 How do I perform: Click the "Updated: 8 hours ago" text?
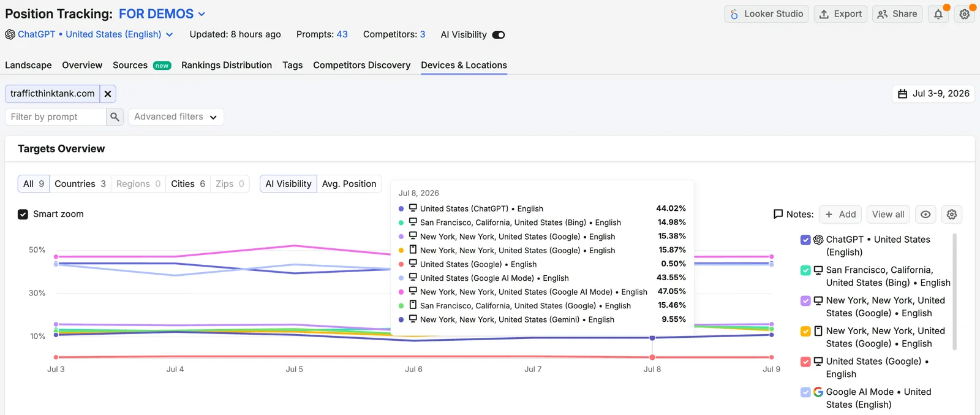click(235, 34)
